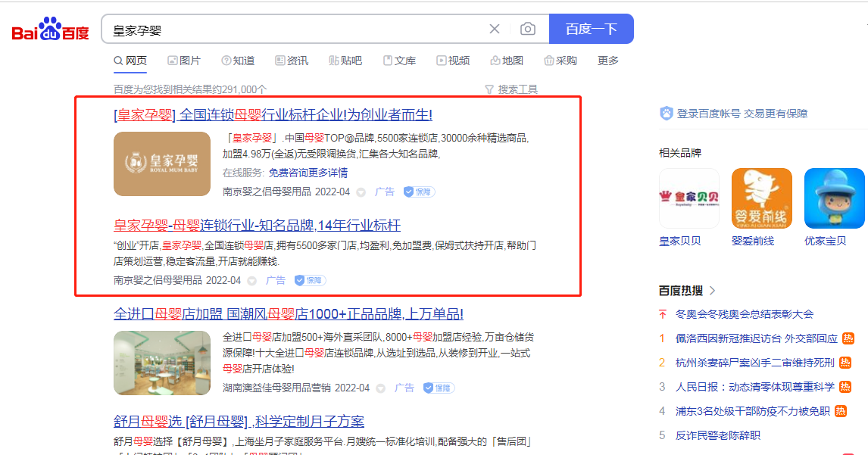Switch to the 图片 tab
Viewport: 868px width, 455px height.
tap(184, 61)
